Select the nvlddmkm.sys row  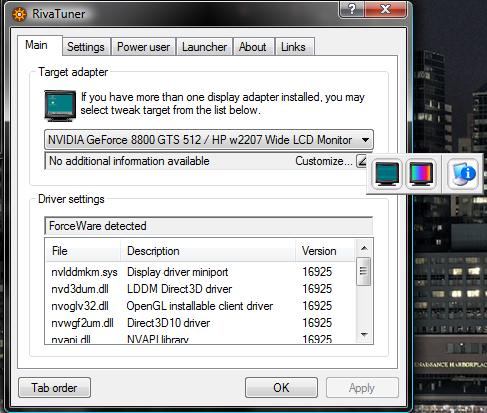coord(201,272)
